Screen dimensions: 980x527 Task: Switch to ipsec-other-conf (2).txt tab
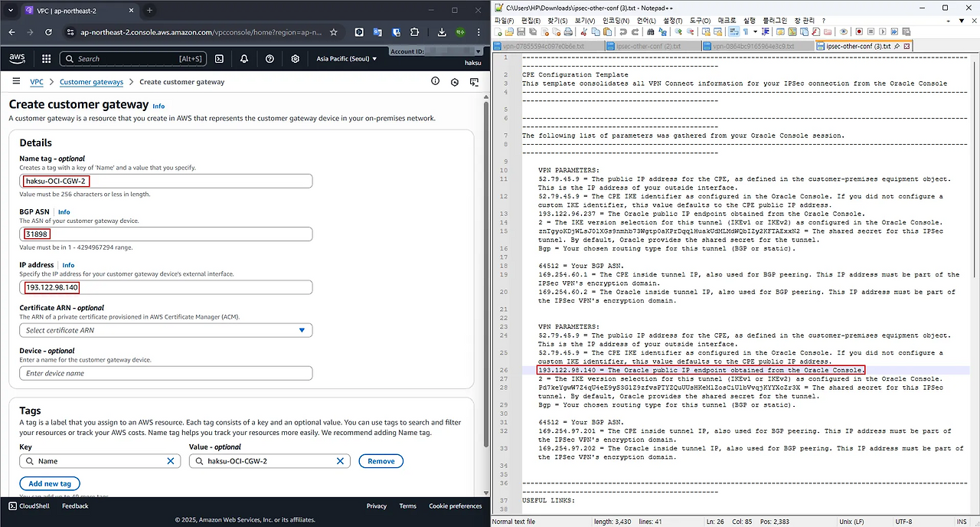645,46
